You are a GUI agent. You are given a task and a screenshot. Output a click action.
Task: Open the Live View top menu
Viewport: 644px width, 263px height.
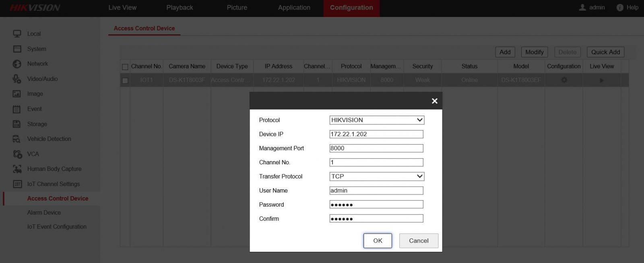[122, 8]
